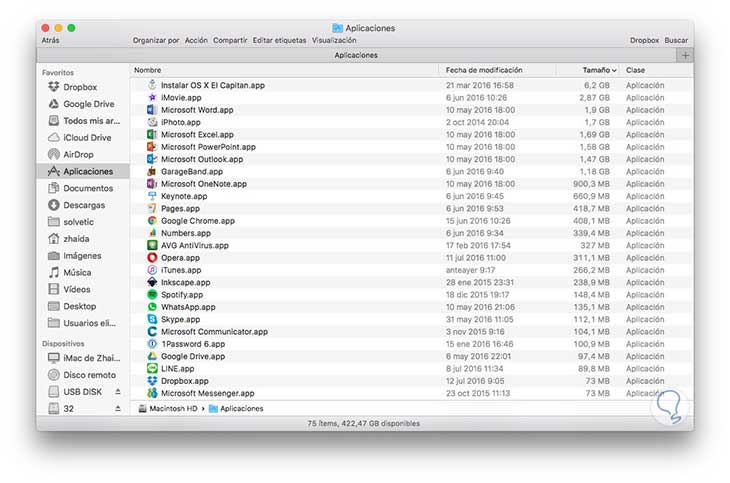Select Microsoft PowerPoint.app row
This screenshot has height=483, width=730.
pos(411,147)
